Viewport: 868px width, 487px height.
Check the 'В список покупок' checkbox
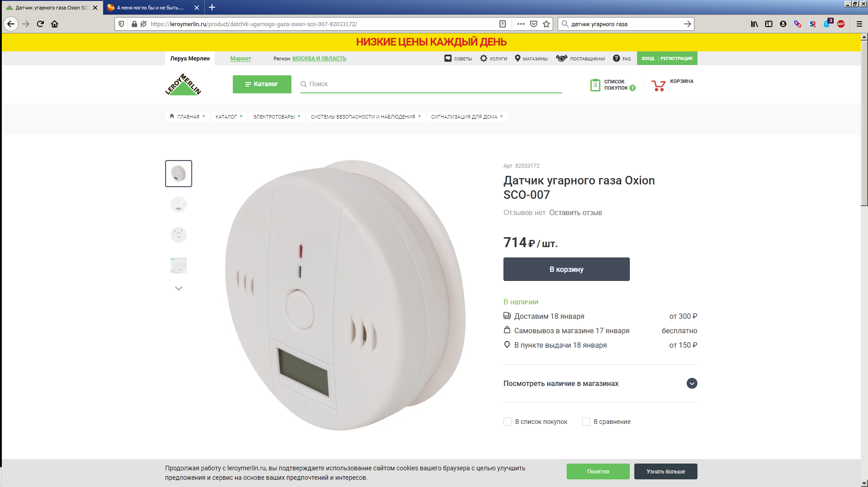[x=508, y=422]
